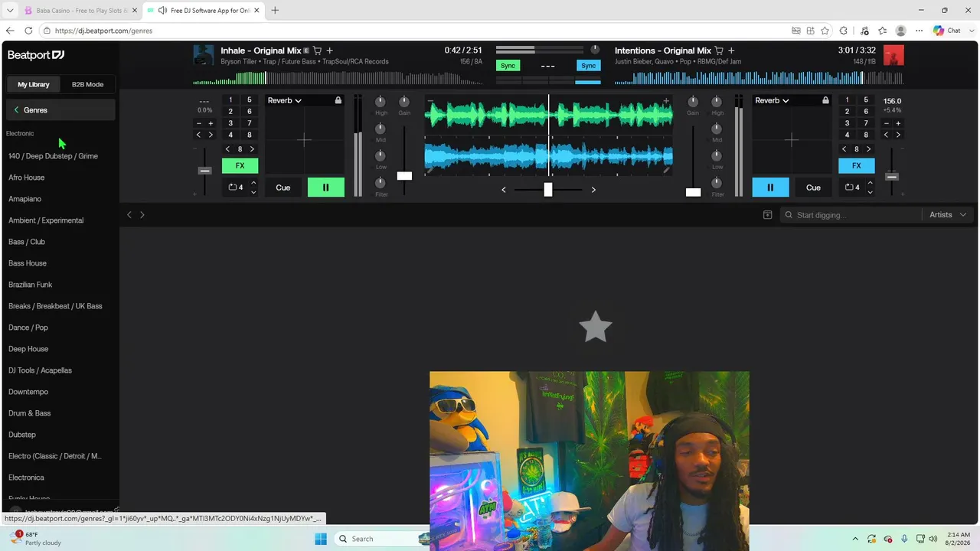The width and height of the screenshot is (980, 551).
Task: Go forward in library browsing history
Action: pyautogui.click(x=142, y=215)
